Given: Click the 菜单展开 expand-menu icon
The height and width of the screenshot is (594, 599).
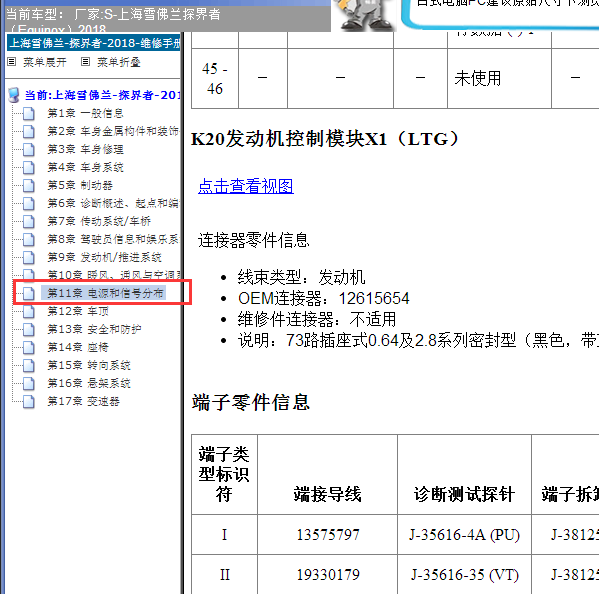Looking at the screenshot, I should pyautogui.click(x=12, y=62).
